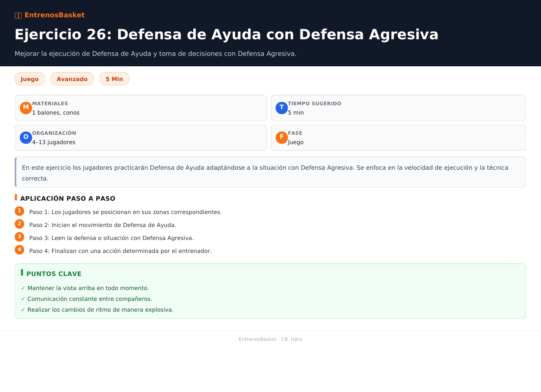Screen dimensions: 541x392
Task: Click the blue T Tiempo Sugerido icon
Action: [x=282, y=108]
